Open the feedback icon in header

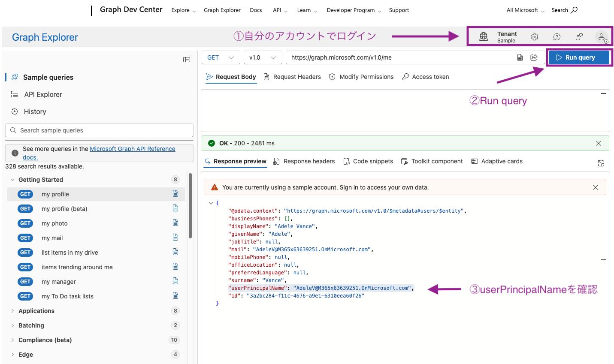point(579,37)
